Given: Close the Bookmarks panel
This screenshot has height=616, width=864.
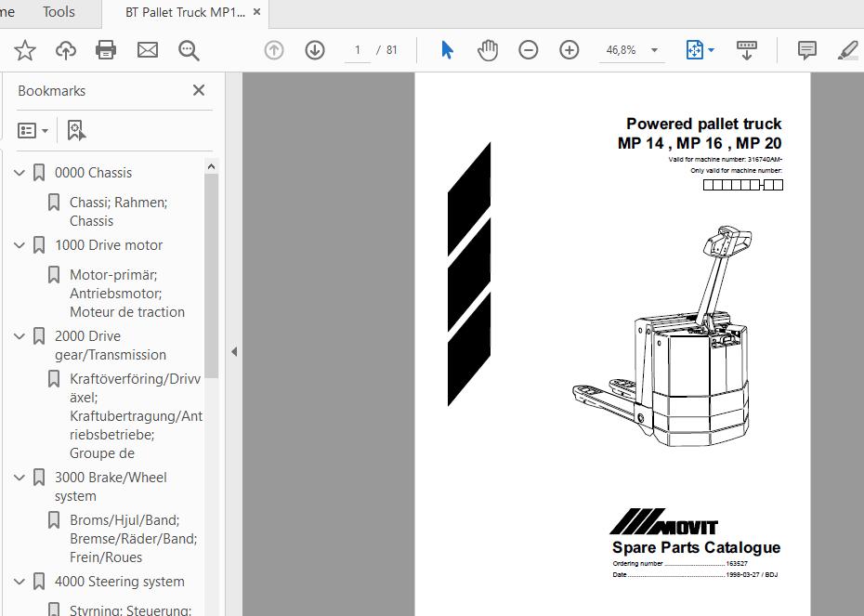Looking at the screenshot, I should (199, 90).
